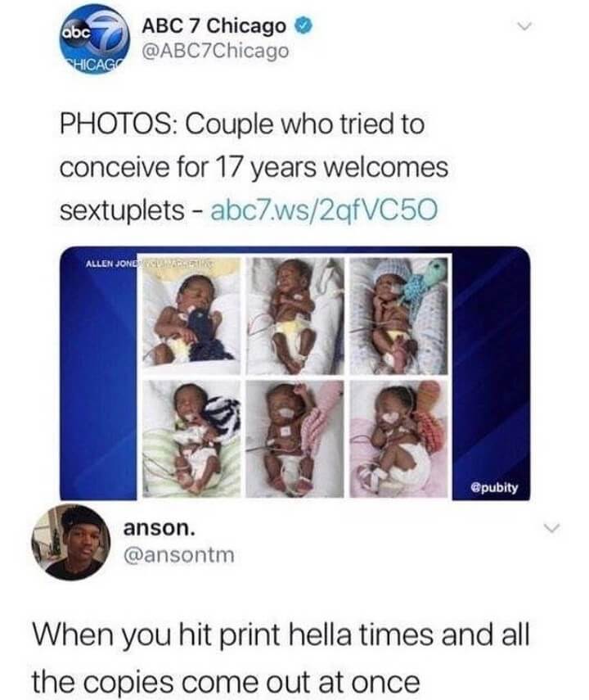The width and height of the screenshot is (589, 700).
Task: Click the @ansontm handle
Action: 178,555
